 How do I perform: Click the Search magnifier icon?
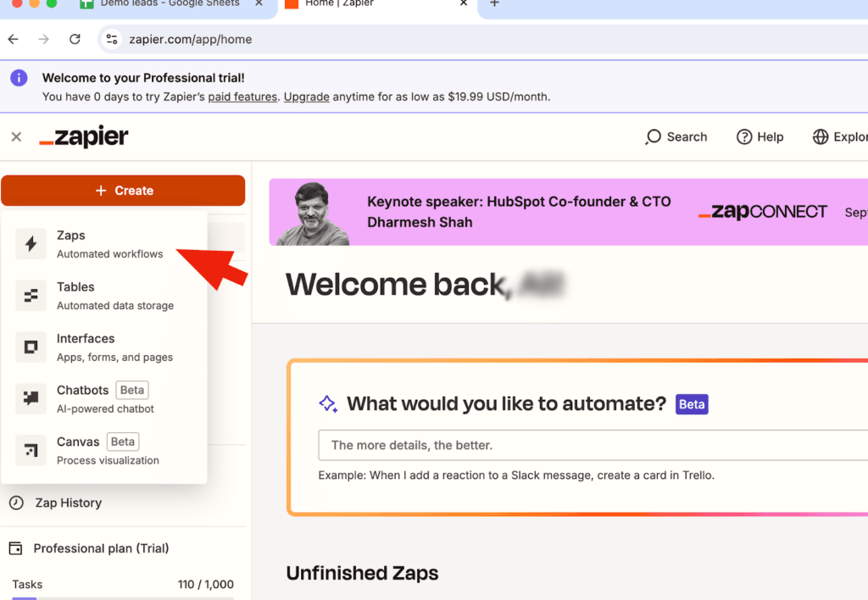click(x=653, y=136)
